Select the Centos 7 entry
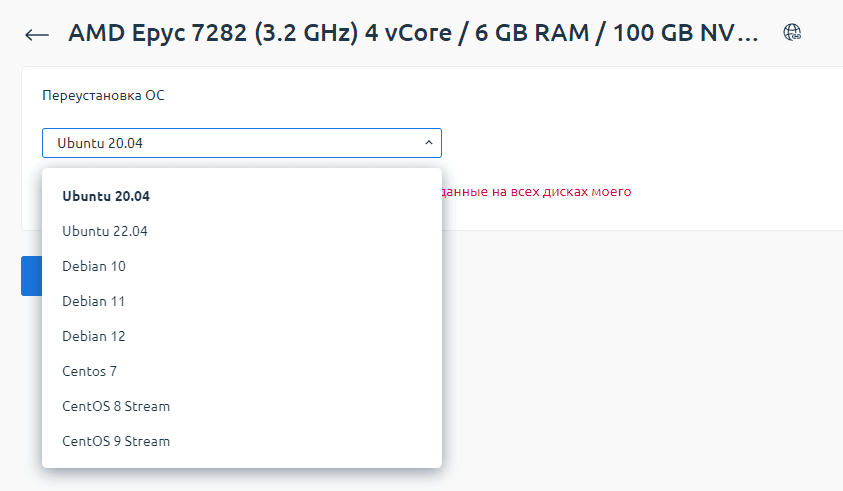The image size is (843, 491). (90, 371)
